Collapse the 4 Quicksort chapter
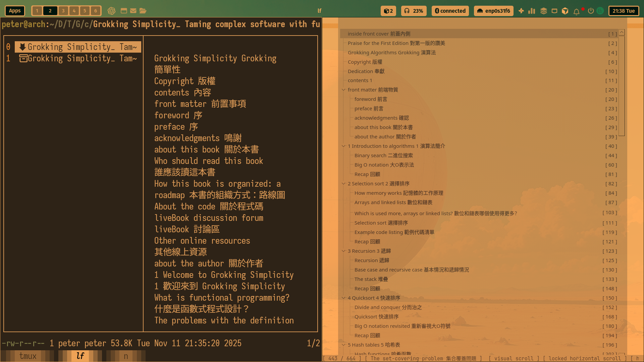 (343, 298)
